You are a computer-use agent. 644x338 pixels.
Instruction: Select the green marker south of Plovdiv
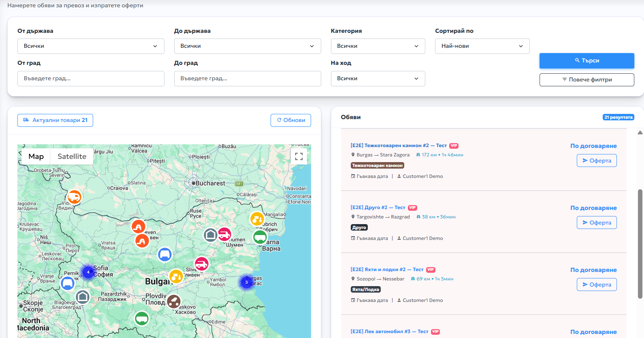142,319
